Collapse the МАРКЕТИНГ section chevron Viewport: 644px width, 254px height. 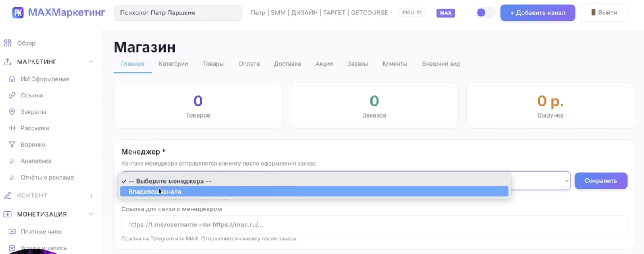click(x=91, y=62)
